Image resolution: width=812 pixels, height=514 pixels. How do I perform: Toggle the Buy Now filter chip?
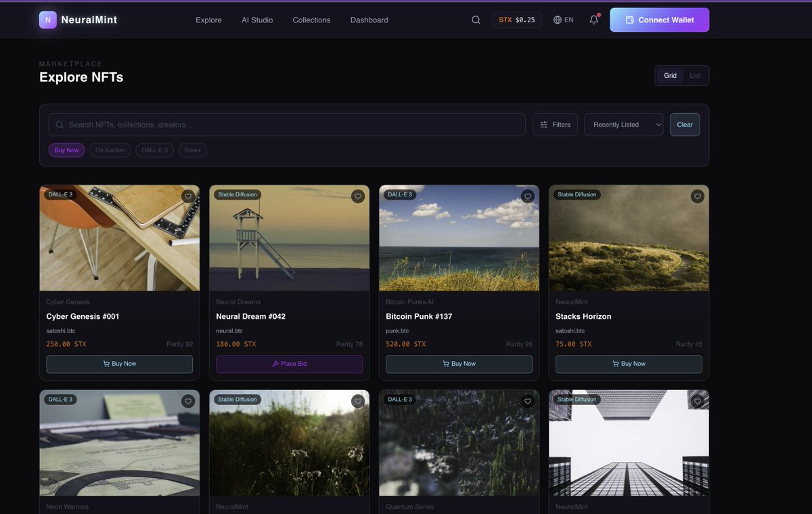tap(67, 150)
